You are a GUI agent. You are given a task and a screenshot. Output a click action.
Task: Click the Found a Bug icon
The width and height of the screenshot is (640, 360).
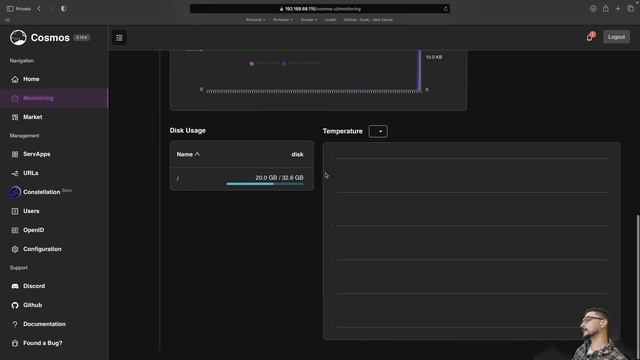pos(15,343)
